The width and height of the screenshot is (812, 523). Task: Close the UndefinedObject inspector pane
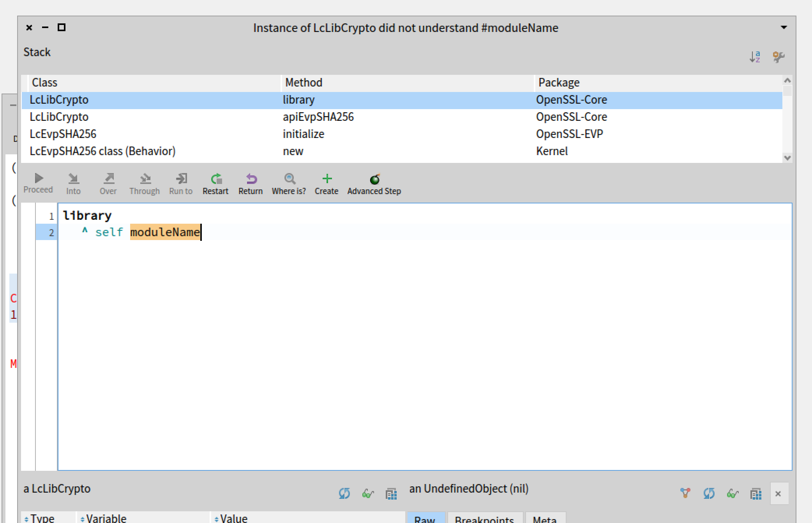pyautogui.click(x=778, y=494)
